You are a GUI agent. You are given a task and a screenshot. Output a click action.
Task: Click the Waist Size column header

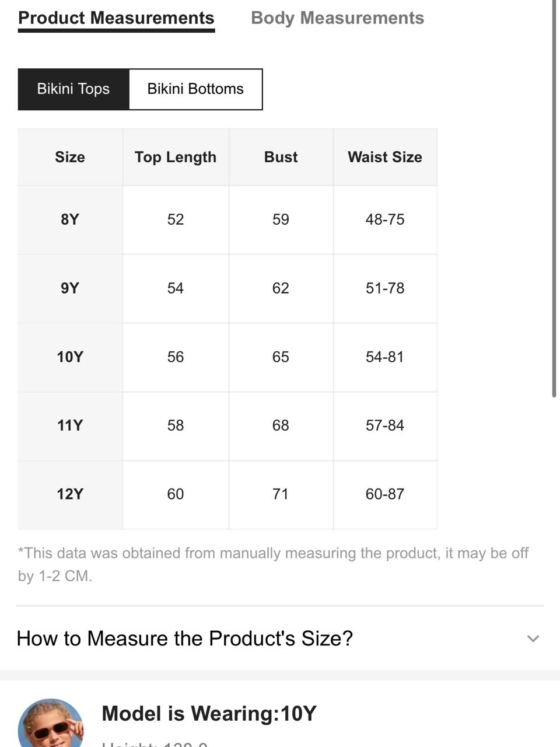click(385, 157)
